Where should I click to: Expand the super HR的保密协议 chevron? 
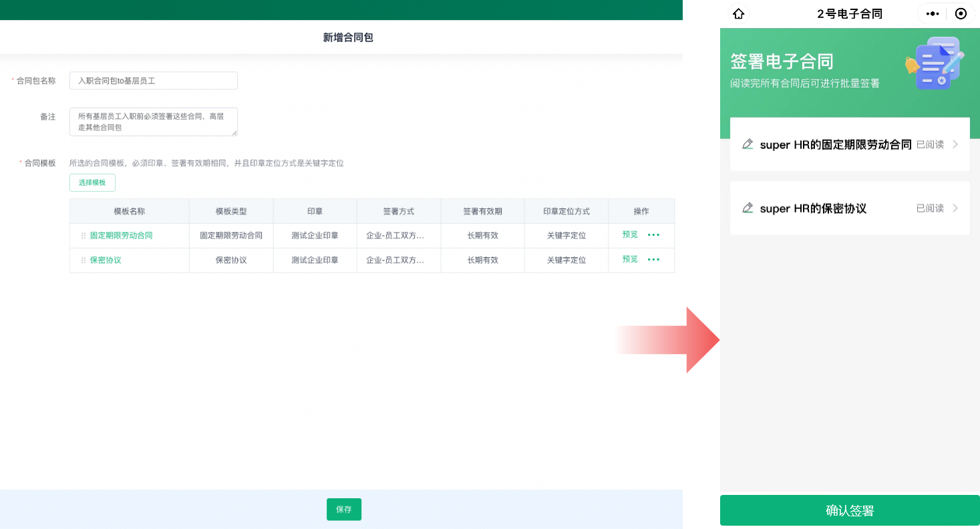click(955, 208)
